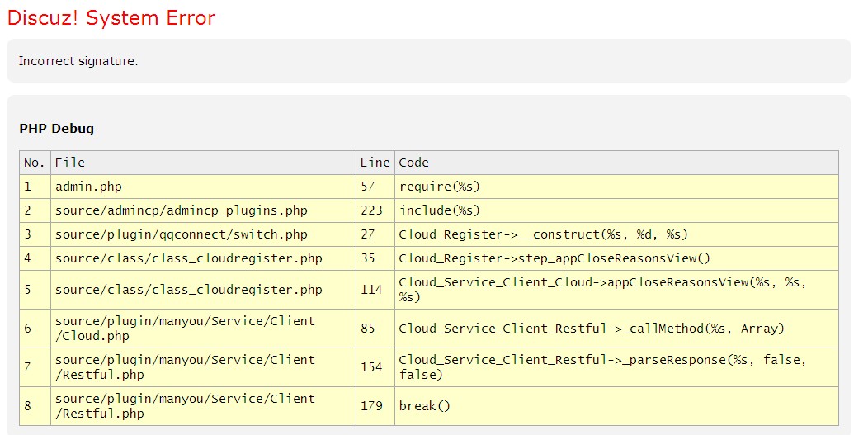
Task: Select the 'source/plugin/qqconnect/switch.php' file cell
Action: [x=203, y=234]
